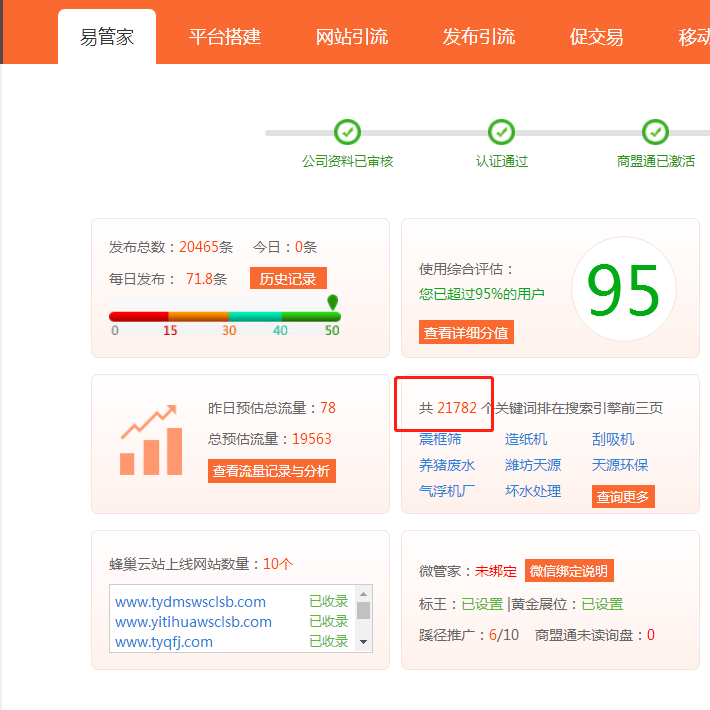Click the 公司资料已审核 green checkmark icon
Viewport: 710px width, 710px height.
(x=347, y=132)
